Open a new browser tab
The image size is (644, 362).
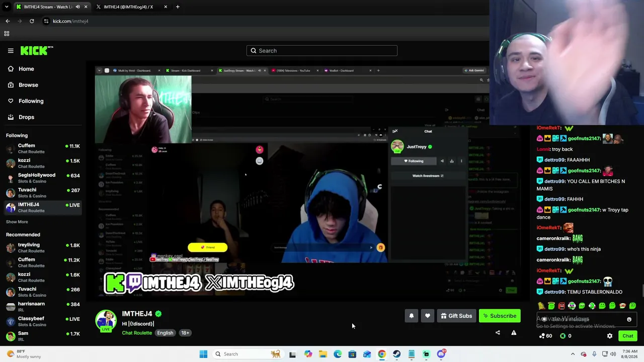178,7
